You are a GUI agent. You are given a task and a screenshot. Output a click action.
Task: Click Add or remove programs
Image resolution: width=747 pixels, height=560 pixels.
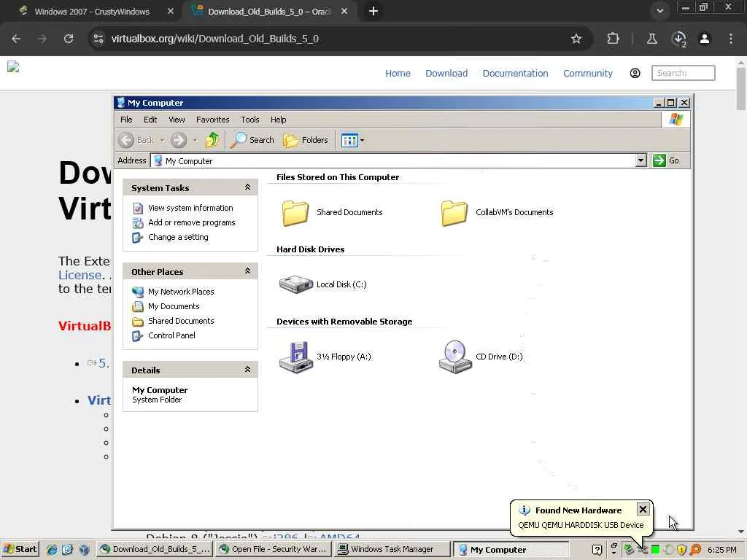coord(192,222)
